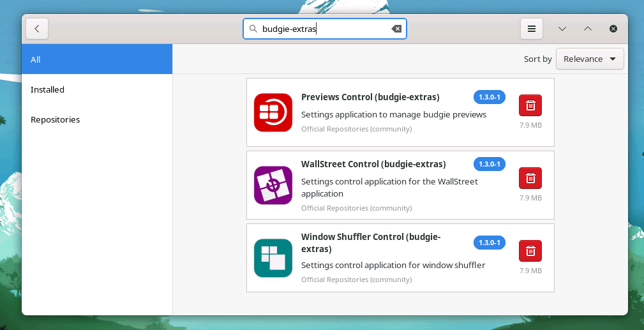Remove Window Shuffler Control with trash button
Viewport: 644px width, 330px height.
tap(530, 251)
